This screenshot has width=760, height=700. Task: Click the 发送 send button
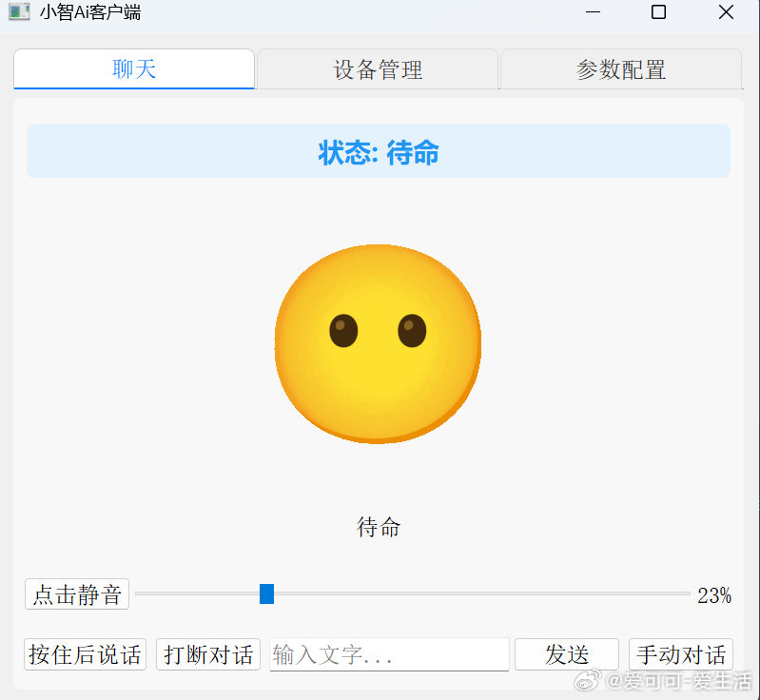(567, 654)
